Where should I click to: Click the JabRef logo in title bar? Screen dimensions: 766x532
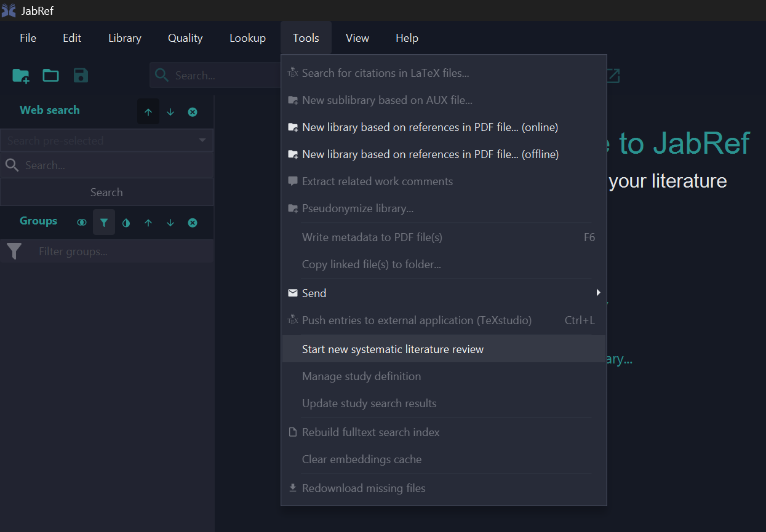pyautogui.click(x=9, y=10)
